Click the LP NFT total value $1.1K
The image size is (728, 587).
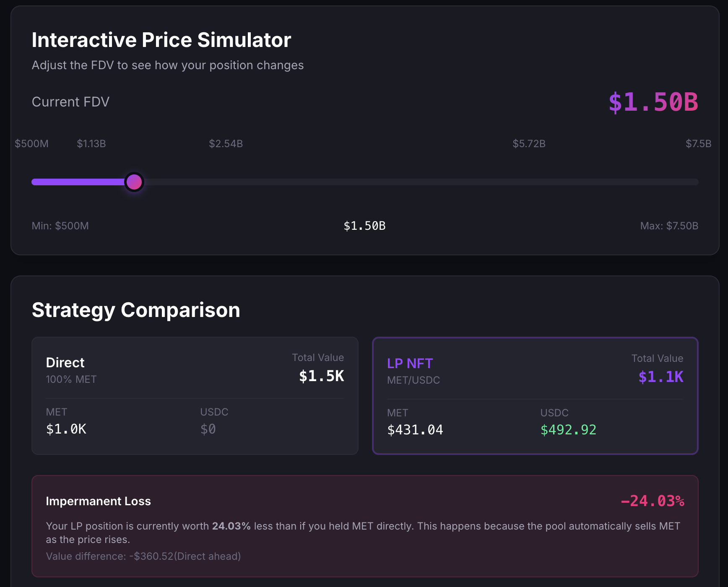point(660,377)
